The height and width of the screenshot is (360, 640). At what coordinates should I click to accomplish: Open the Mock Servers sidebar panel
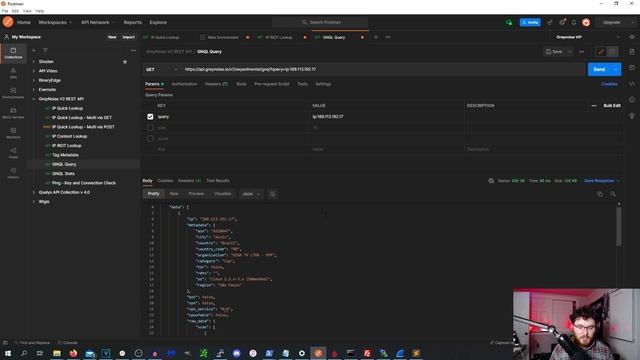pos(13,113)
